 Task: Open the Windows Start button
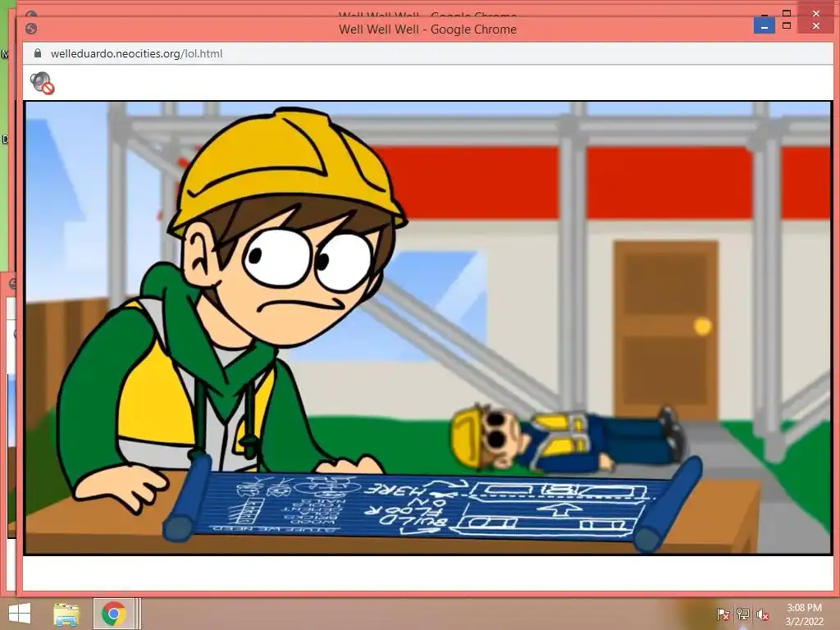click(x=20, y=614)
